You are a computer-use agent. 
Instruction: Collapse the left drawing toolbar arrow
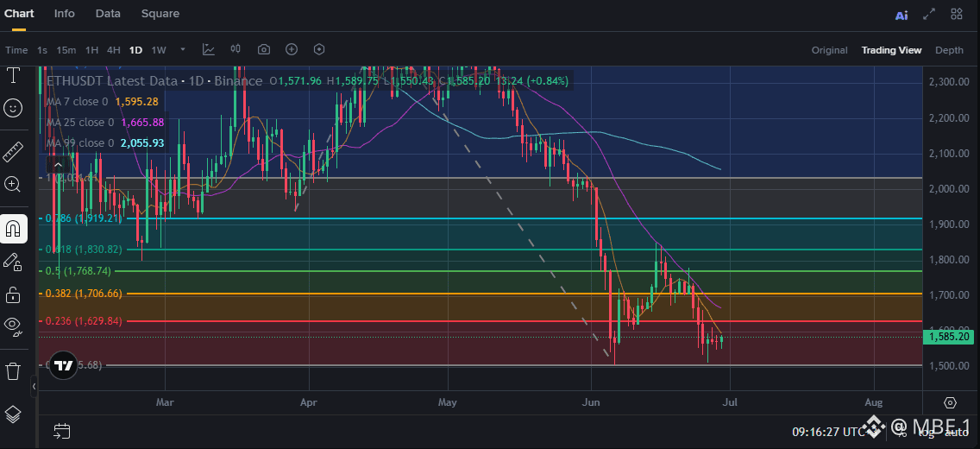[x=34, y=387]
